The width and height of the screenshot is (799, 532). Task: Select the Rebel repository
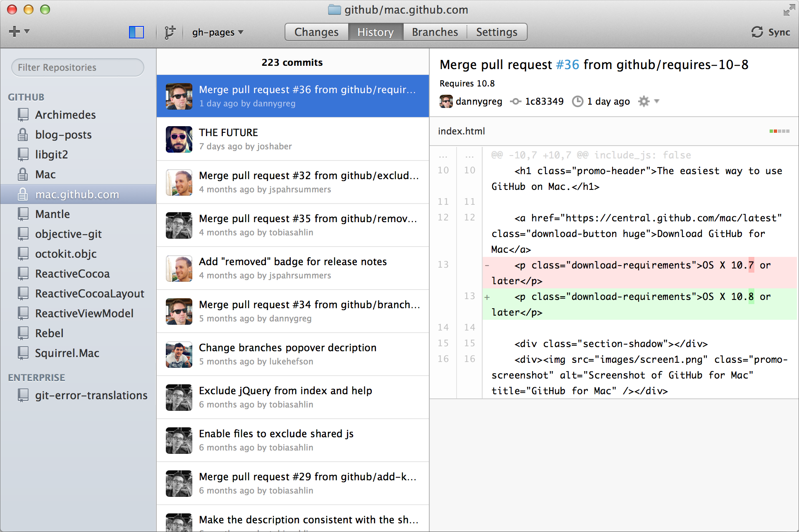click(x=78, y=333)
